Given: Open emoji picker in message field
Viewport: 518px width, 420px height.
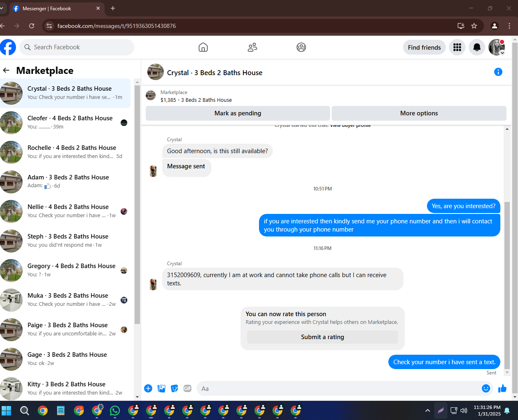Looking at the screenshot, I should 486,388.
